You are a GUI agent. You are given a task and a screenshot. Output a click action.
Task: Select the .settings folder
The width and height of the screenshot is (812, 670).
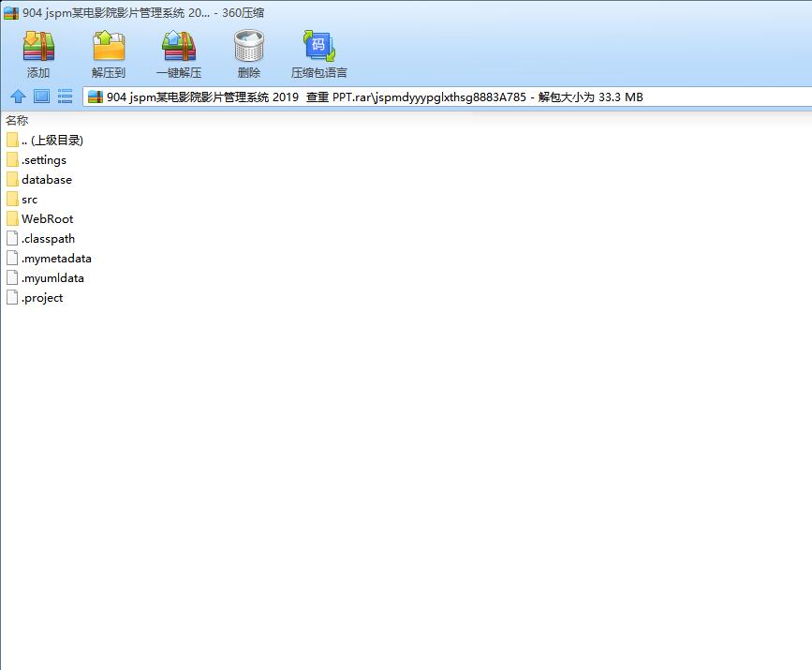(37, 159)
